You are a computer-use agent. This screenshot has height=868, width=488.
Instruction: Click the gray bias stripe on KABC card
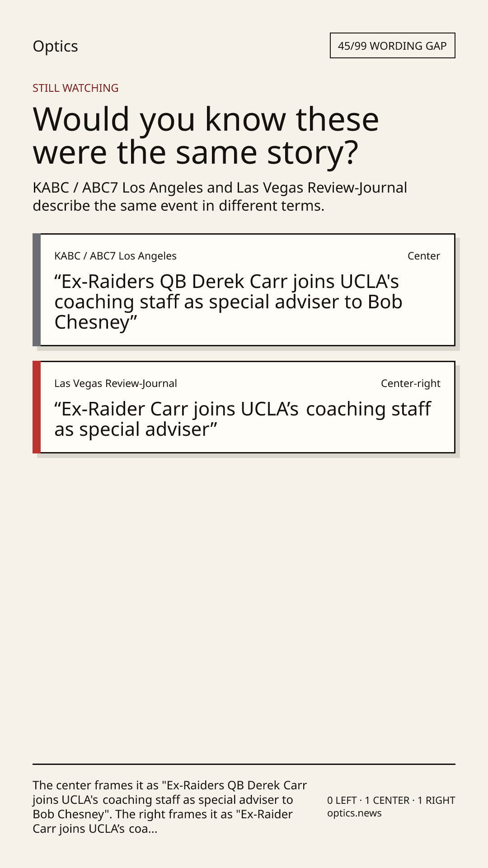pyautogui.click(x=37, y=290)
